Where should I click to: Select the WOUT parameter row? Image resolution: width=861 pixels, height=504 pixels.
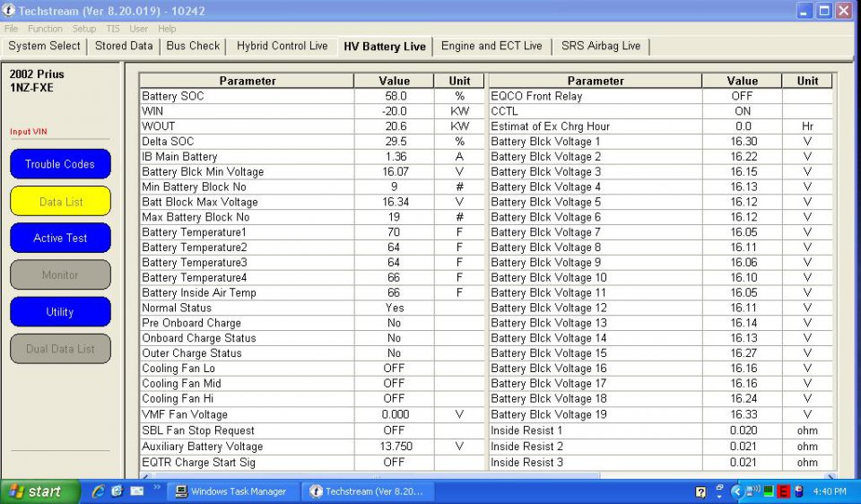pos(312,126)
